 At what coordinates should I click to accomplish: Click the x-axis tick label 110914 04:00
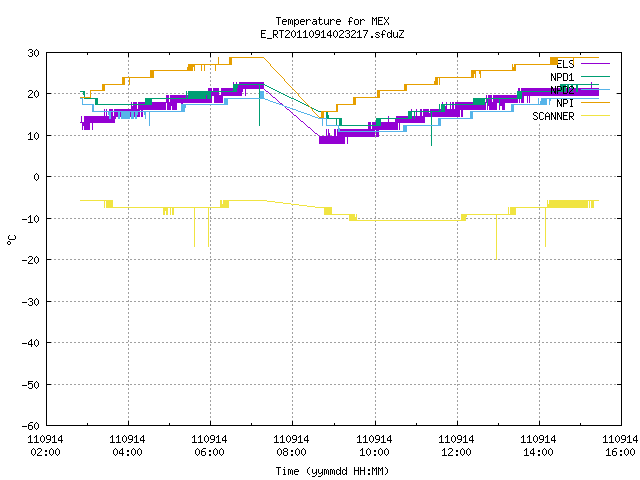127,446
